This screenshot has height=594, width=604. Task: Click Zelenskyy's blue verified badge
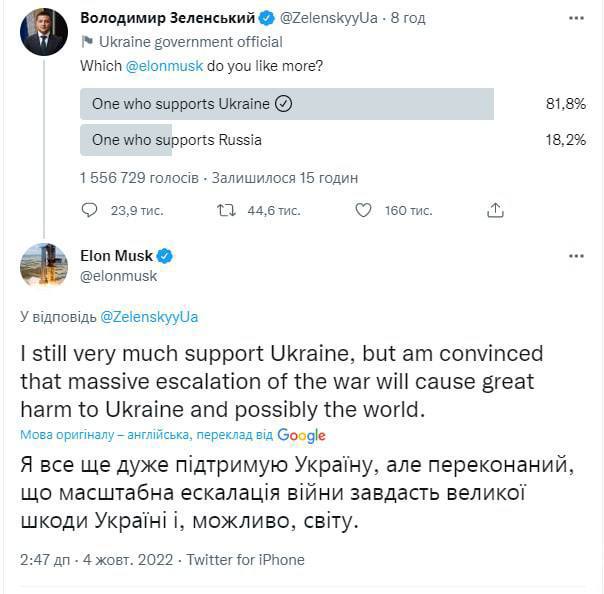(267, 18)
